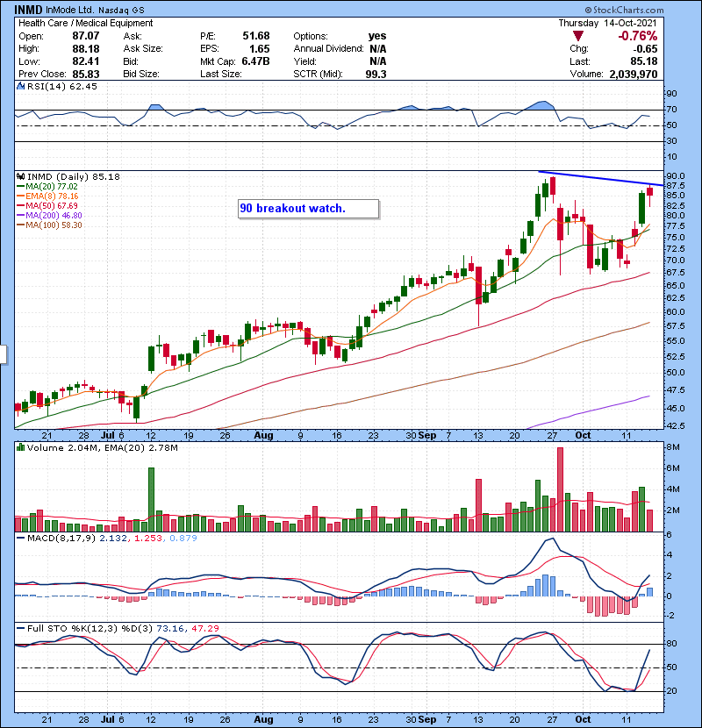
Task: Click the INMD (Daily) 85.18 chart label
Action: point(74,176)
